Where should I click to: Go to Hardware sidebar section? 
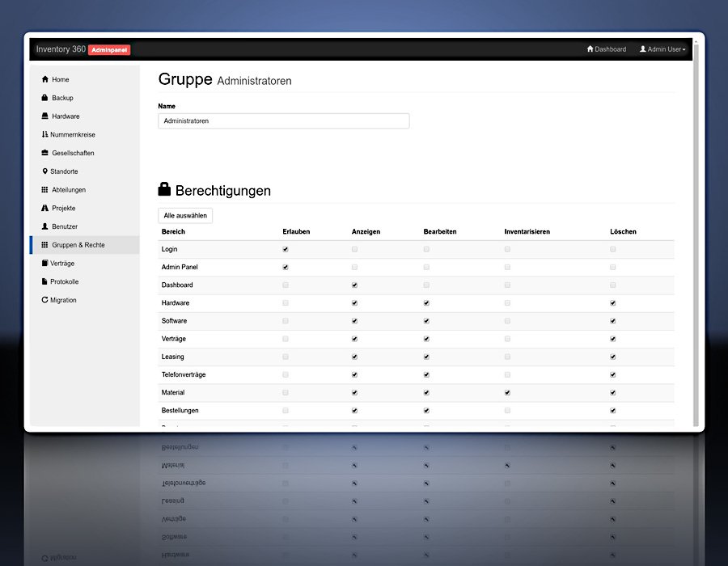[84, 116]
